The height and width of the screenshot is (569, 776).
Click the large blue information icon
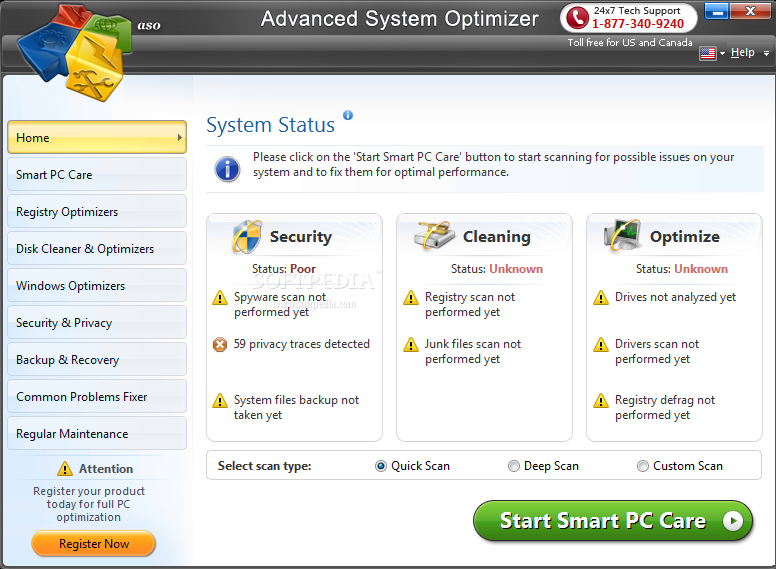pyautogui.click(x=227, y=169)
